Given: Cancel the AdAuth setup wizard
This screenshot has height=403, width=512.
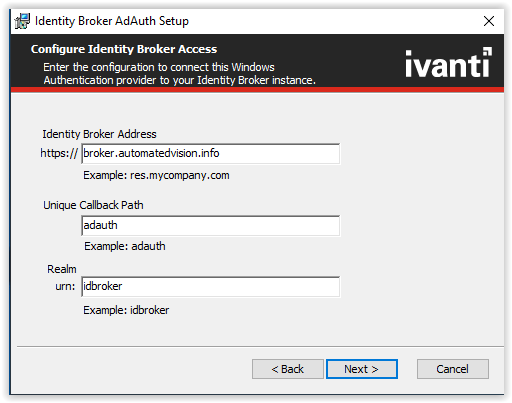Looking at the screenshot, I should [x=453, y=369].
